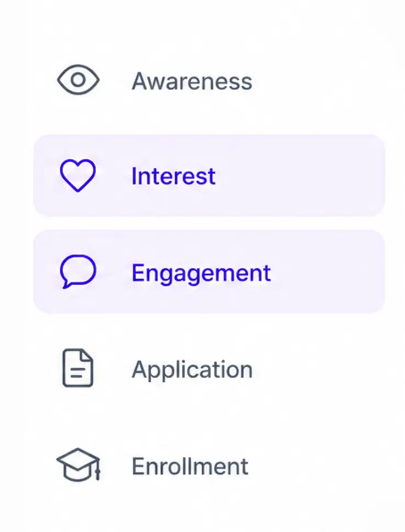405x532 pixels.
Task: Activate the unselected Awareness row
Action: [x=209, y=80]
